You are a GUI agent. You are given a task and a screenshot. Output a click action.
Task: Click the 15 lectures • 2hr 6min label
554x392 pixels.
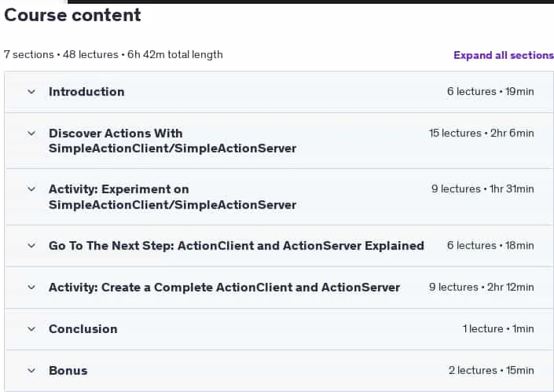pyautogui.click(x=482, y=133)
